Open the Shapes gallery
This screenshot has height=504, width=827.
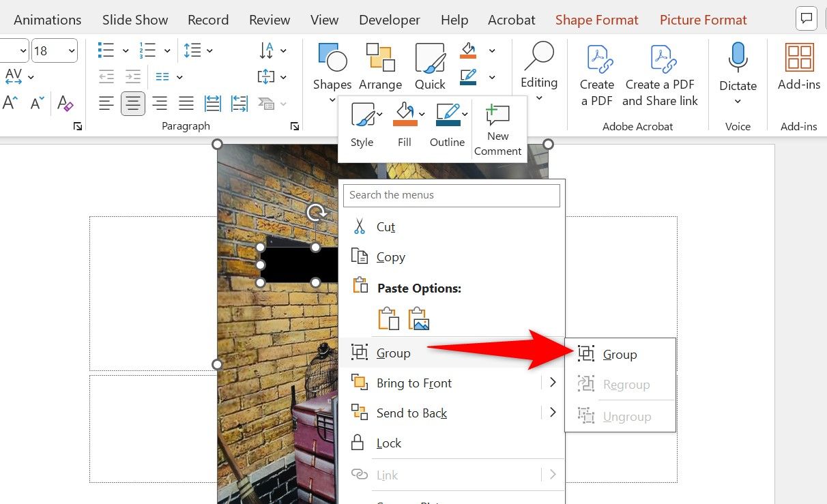point(332,66)
